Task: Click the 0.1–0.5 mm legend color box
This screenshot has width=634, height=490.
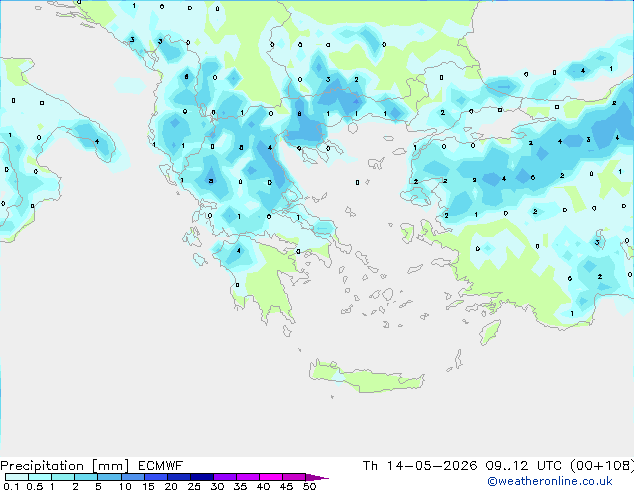Action: point(17,477)
